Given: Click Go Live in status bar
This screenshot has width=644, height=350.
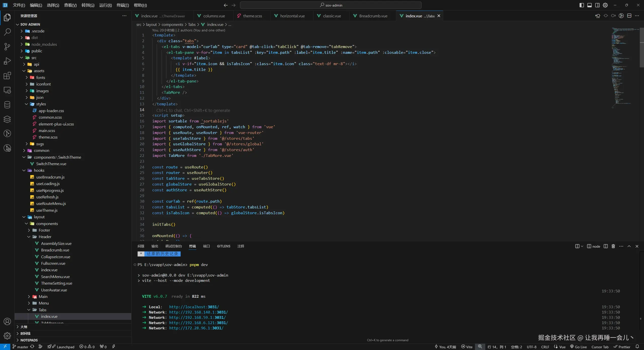Looking at the screenshot, I should pyautogui.click(x=579, y=347).
